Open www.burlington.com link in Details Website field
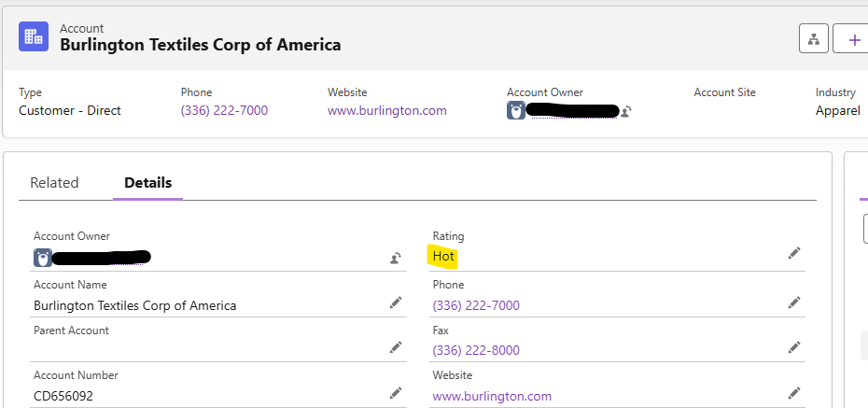 click(x=492, y=396)
